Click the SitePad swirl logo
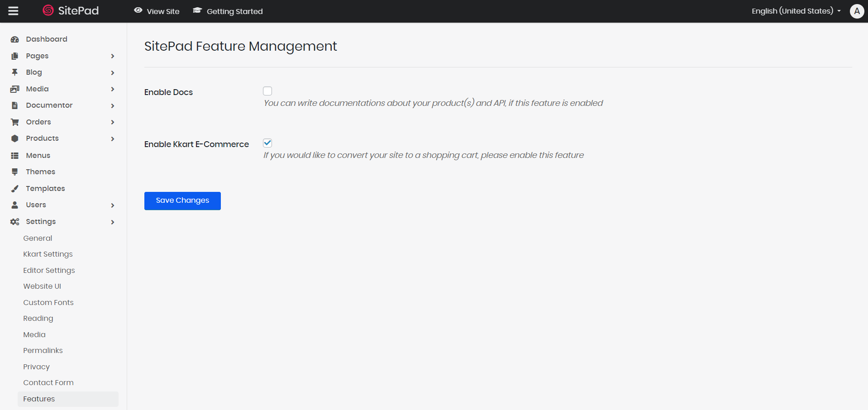Image resolution: width=868 pixels, height=410 pixels. click(x=48, y=10)
